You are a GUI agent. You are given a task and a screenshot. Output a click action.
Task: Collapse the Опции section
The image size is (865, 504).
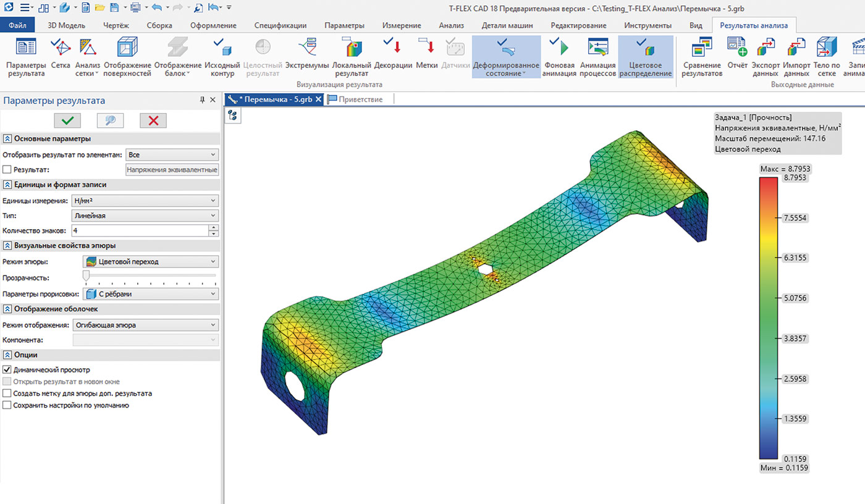point(7,355)
